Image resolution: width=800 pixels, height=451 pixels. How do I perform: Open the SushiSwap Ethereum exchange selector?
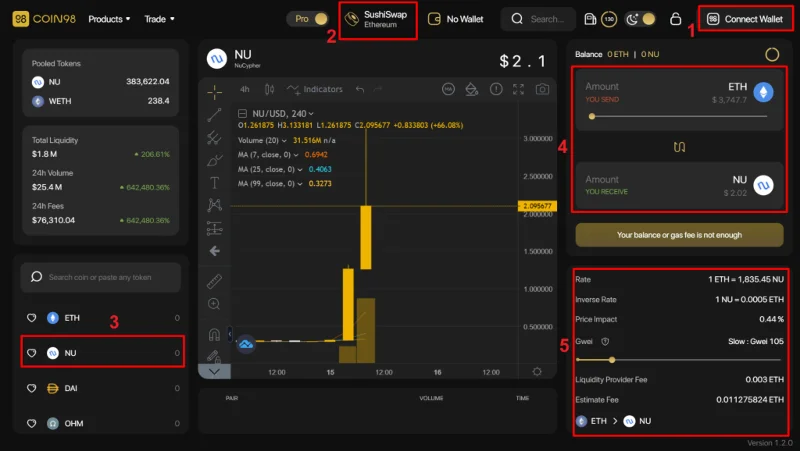point(378,19)
